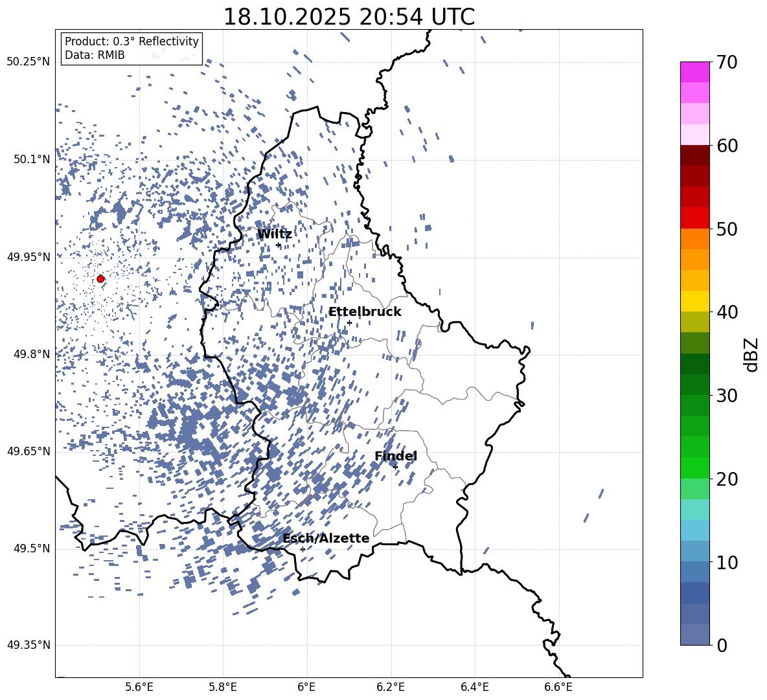The width and height of the screenshot is (767, 700).
Task: Click the slate blue swatch just above 0 dBZ
Action: point(694,635)
